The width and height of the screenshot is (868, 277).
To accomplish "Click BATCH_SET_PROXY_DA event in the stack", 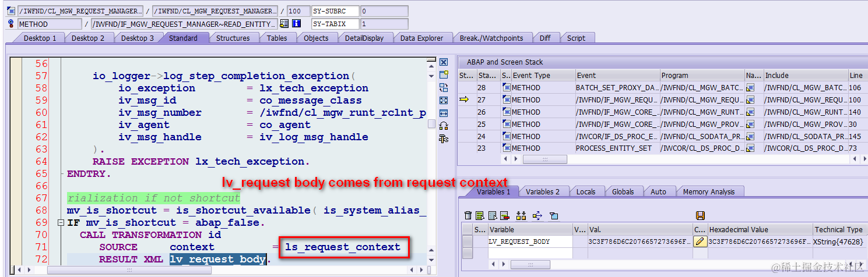I will [616, 87].
